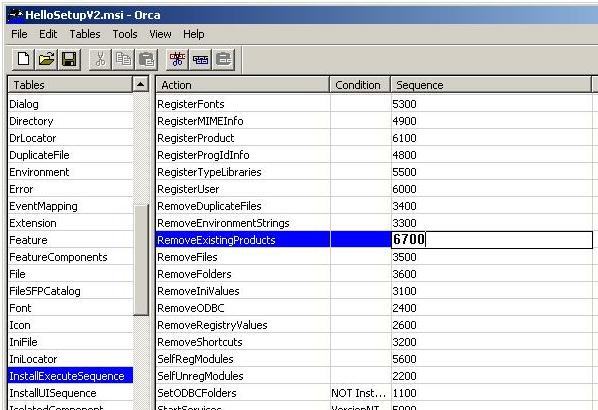Sort by the Condition column header
This screenshot has height=410, width=598.
360,85
